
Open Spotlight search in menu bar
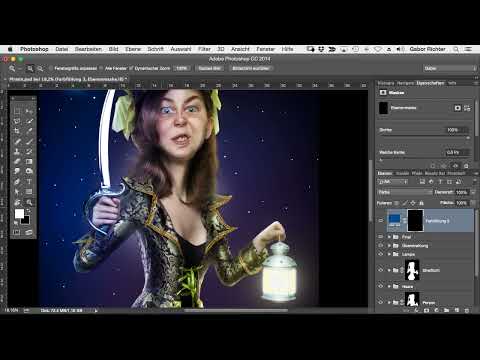(456, 49)
